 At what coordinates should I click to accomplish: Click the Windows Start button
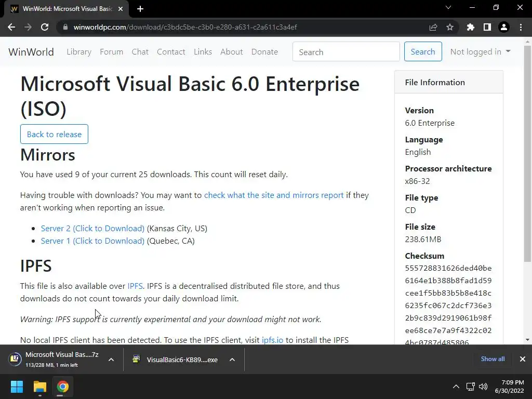17,387
